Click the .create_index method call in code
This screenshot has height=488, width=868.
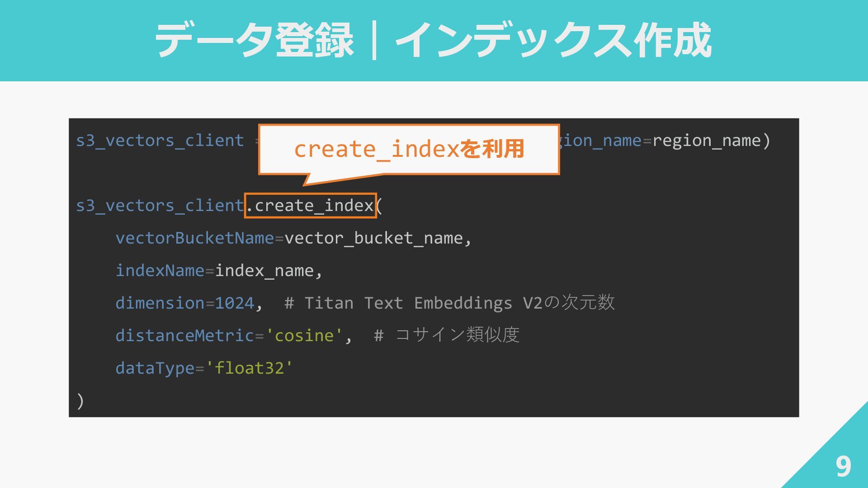click(x=311, y=206)
